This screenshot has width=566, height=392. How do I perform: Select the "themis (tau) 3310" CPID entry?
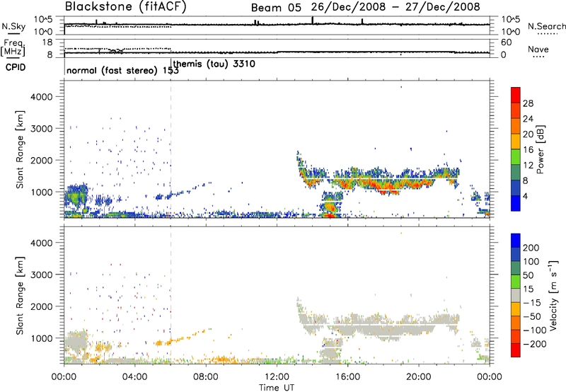pyautogui.click(x=214, y=64)
